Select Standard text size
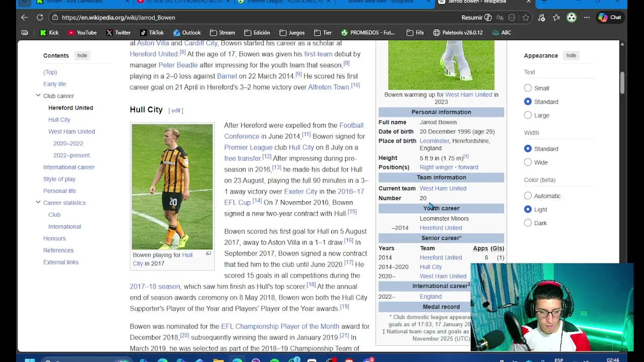The height and width of the screenshot is (362, 644). click(x=528, y=102)
